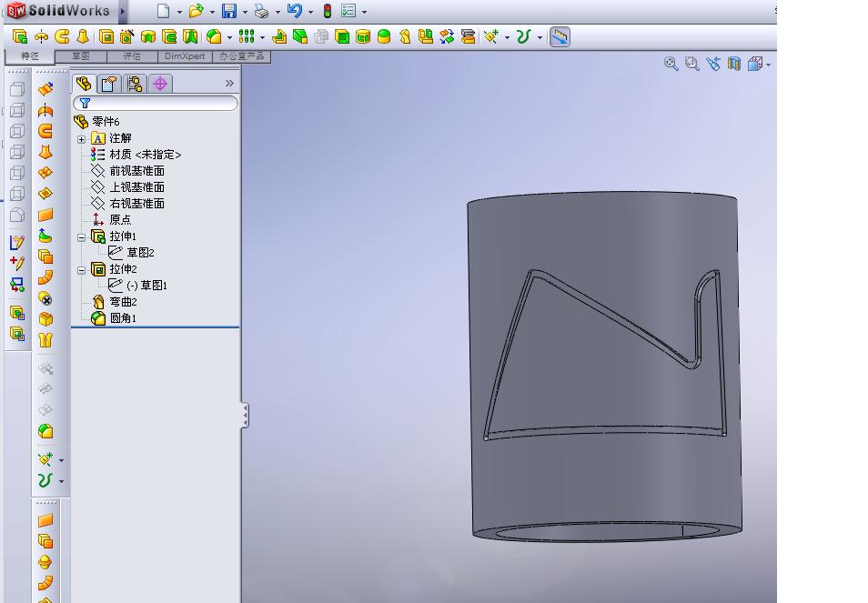This screenshot has width=868, height=603.
Task: Switch to the 评估 tab
Action: tap(132, 56)
